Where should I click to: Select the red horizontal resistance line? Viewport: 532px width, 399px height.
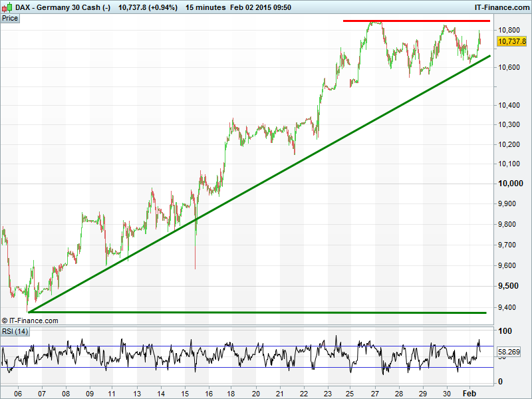coord(416,21)
